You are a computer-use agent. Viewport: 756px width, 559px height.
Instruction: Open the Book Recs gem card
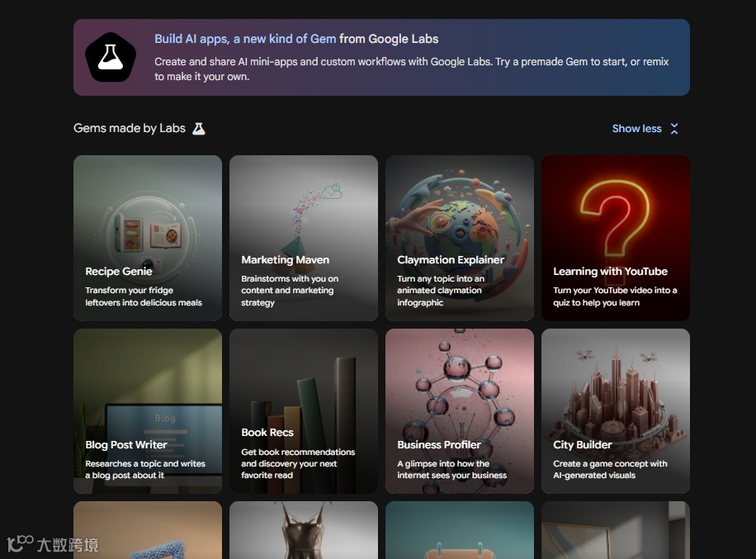pos(303,411)
